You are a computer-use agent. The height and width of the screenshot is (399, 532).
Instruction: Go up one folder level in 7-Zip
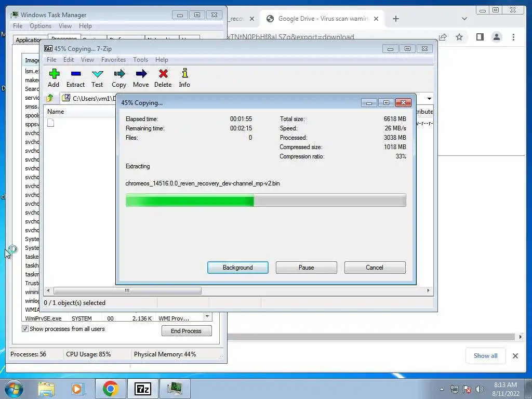click(x=50, y=98)
